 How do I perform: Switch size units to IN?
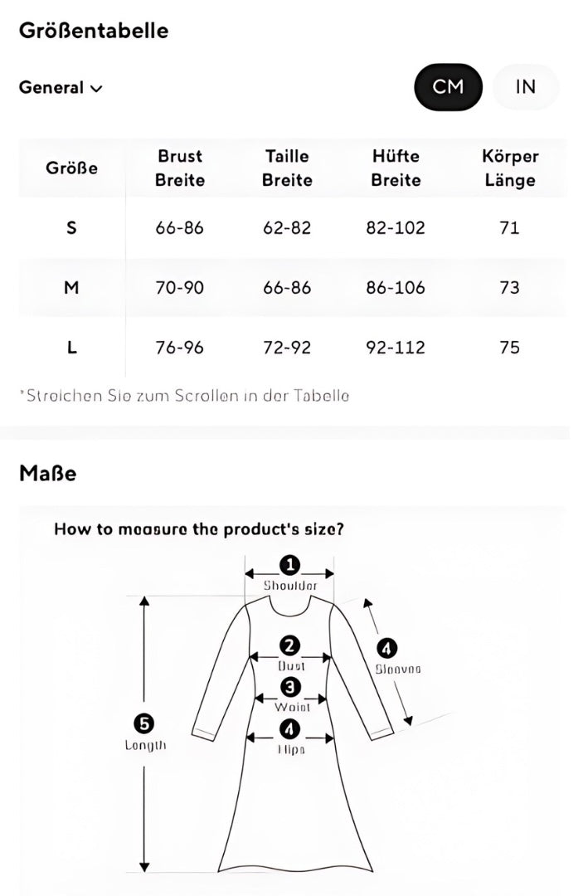[x=526, y=86]
